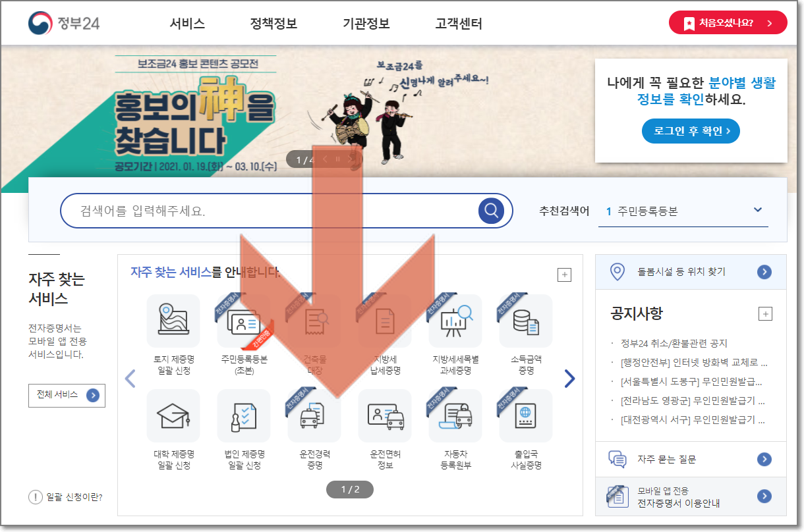Click the 돌봄시설 location pin icon
804x532 pixels.
click(x=617, y=271)
